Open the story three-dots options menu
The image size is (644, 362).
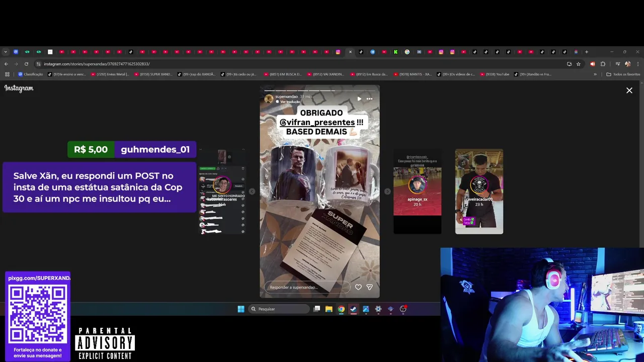(x=369, y=99)
